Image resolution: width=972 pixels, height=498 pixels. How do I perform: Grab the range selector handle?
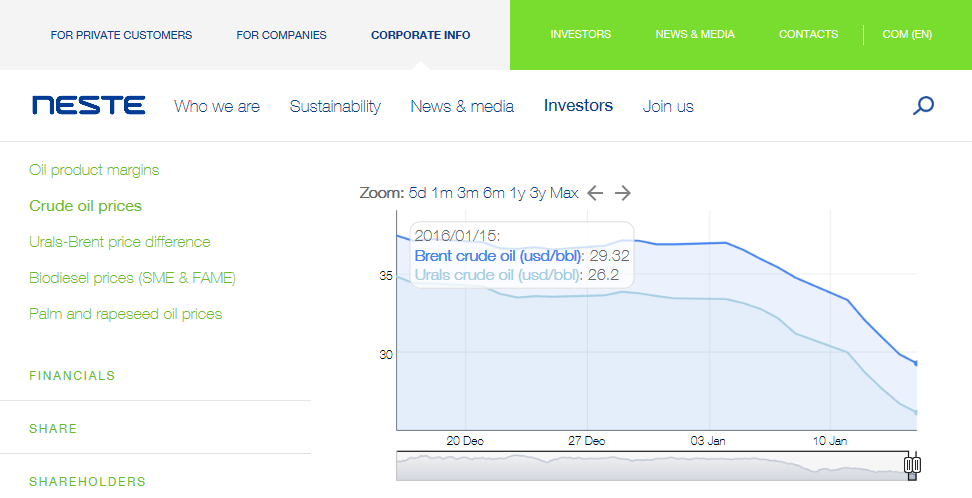point(912,465)
